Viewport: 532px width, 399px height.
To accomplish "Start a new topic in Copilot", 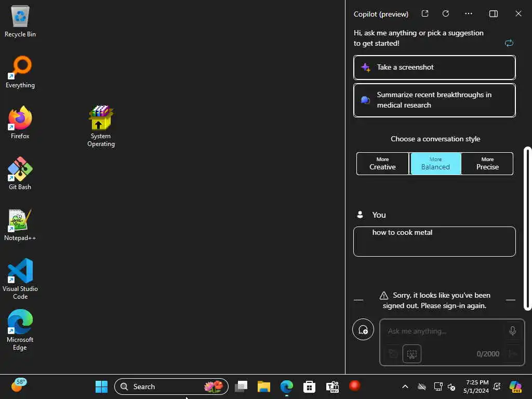I will click(363, 329).
